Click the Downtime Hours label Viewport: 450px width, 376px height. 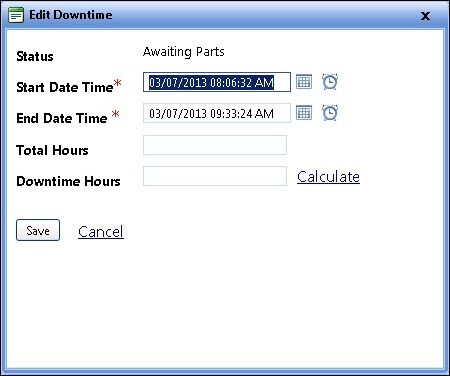pos(68,181)
